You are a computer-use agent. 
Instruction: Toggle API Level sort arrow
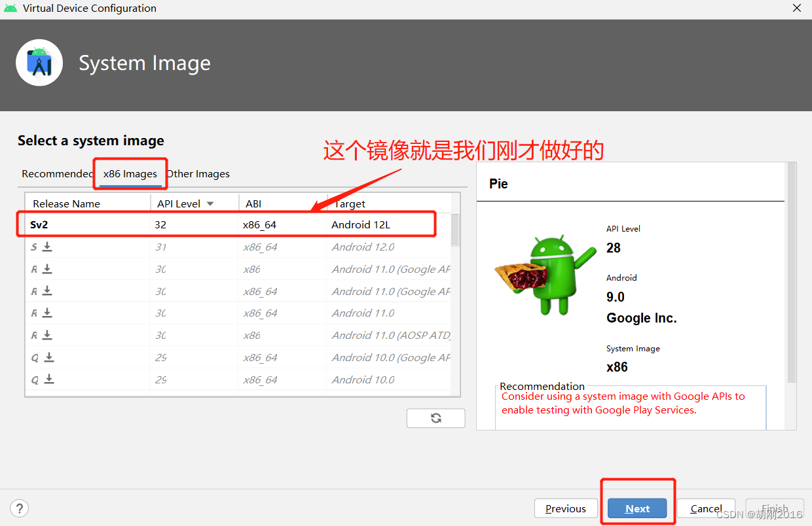click(210, 204)
